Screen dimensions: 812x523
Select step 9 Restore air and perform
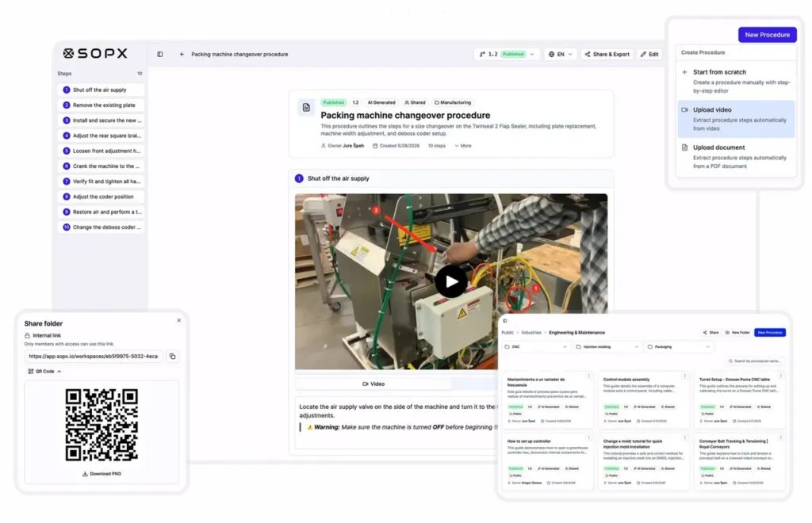pyautogui.click(x=101, y=212)
